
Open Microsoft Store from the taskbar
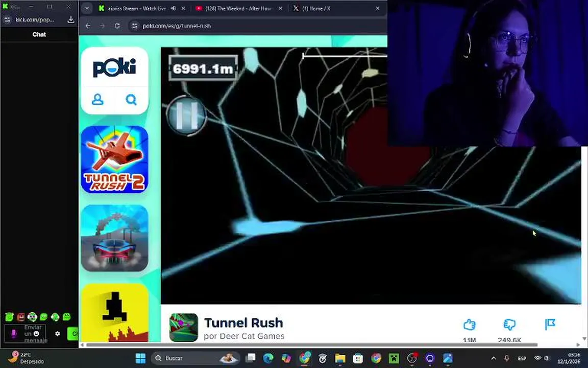358,358
